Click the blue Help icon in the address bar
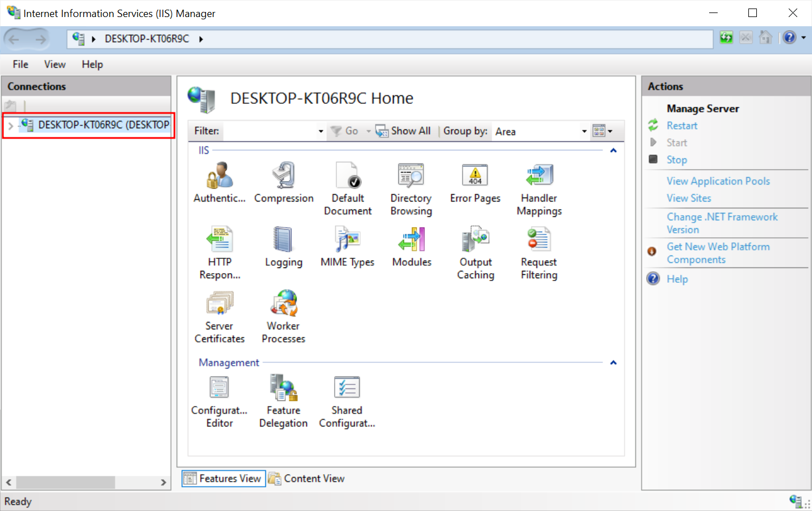This screenshot has height=511, width=812. click(x=790, y=37)
